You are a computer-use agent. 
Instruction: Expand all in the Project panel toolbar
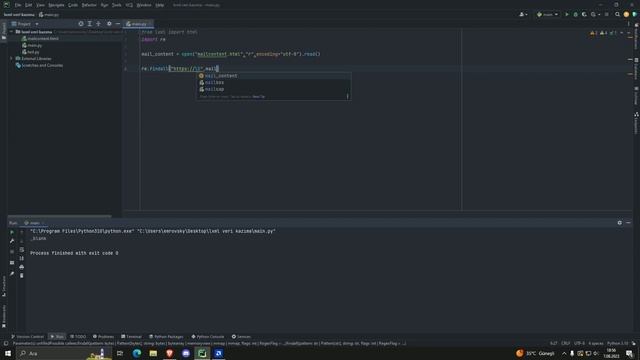90,24
